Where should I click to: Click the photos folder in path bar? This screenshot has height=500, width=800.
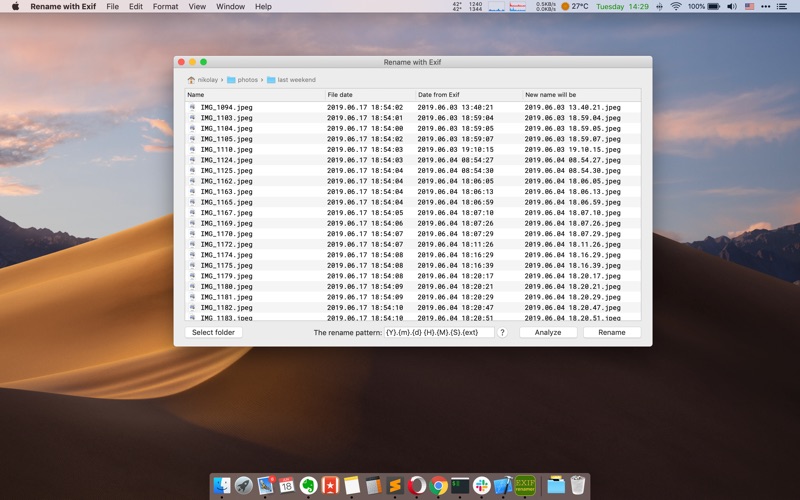(x=242, y=80)
